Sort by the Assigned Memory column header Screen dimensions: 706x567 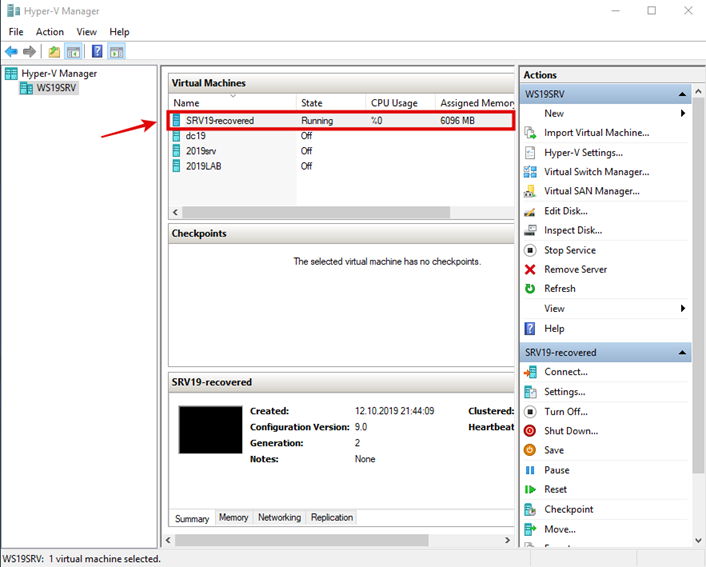click(475, 103)
